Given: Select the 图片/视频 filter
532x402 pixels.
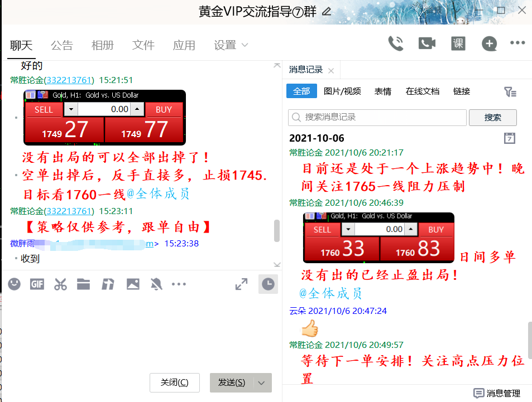Looking at the screenshot, I should coord(342,91).
